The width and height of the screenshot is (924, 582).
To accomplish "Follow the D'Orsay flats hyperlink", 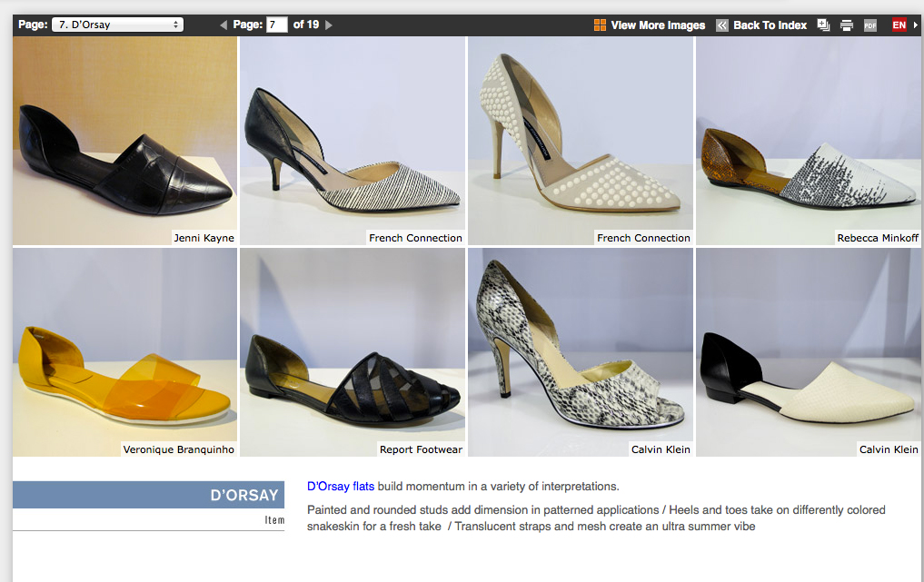I will click(341, 487).
